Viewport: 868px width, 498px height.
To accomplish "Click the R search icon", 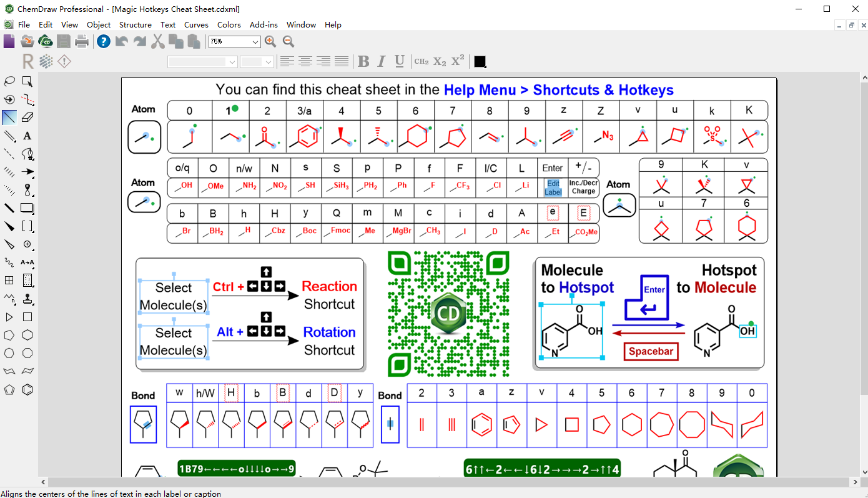I will 27,61.
